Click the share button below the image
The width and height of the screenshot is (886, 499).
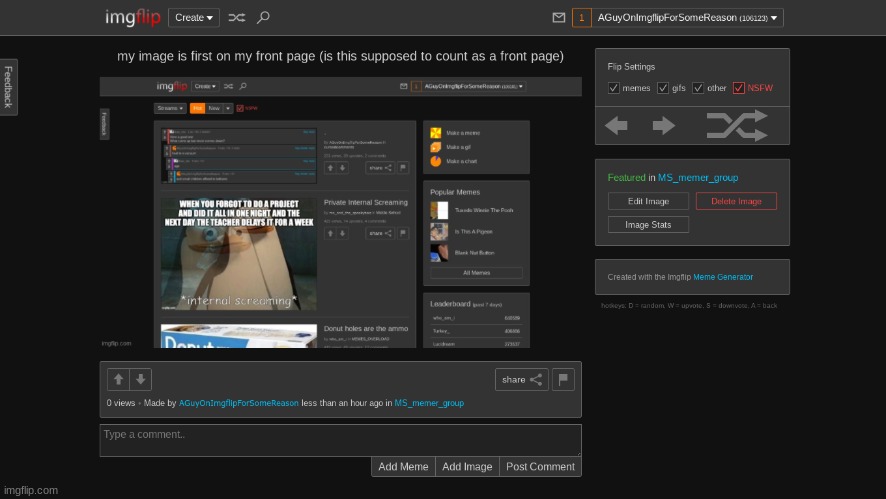pos(522,380)
